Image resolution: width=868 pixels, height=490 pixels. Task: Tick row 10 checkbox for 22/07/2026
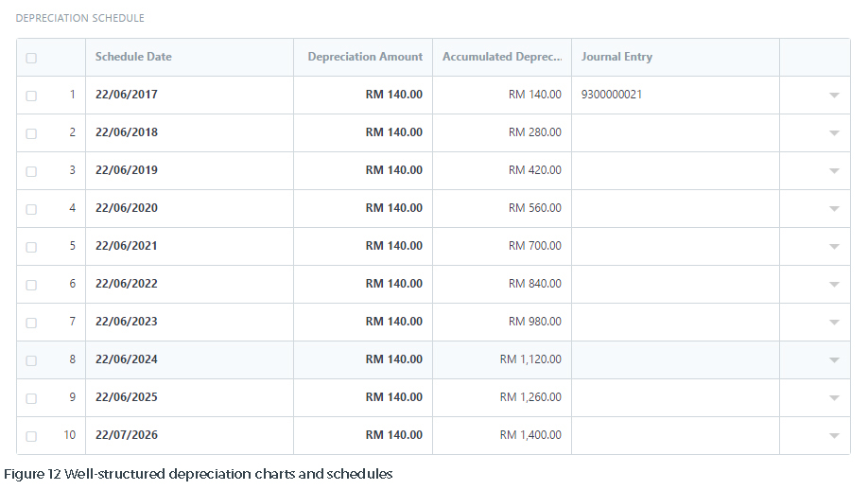tap(31, 436)
